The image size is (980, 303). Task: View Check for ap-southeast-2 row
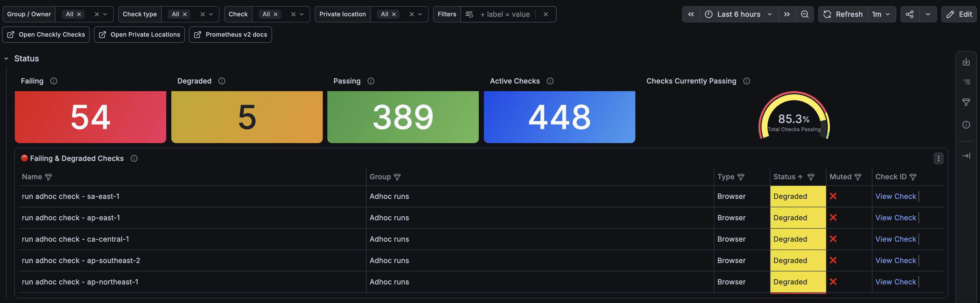click(x=896, y=260)
